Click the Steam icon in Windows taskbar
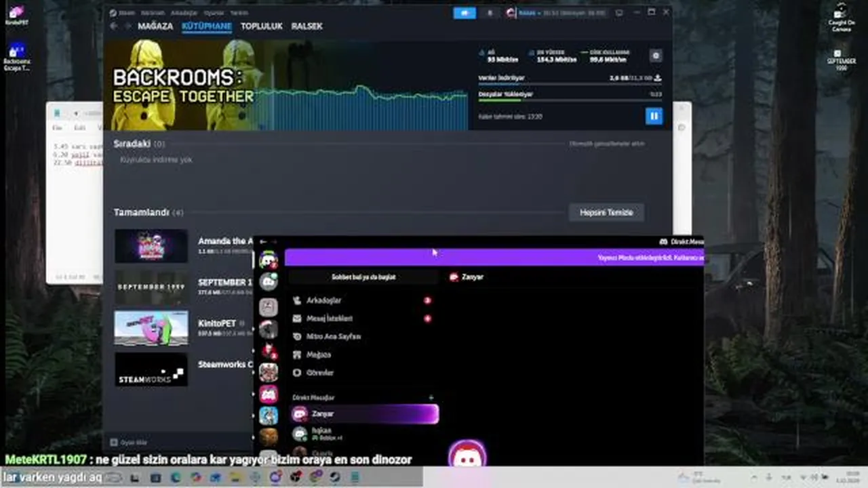Image resolution: width=868 pixels, height=488 pixels. point(335,477)
